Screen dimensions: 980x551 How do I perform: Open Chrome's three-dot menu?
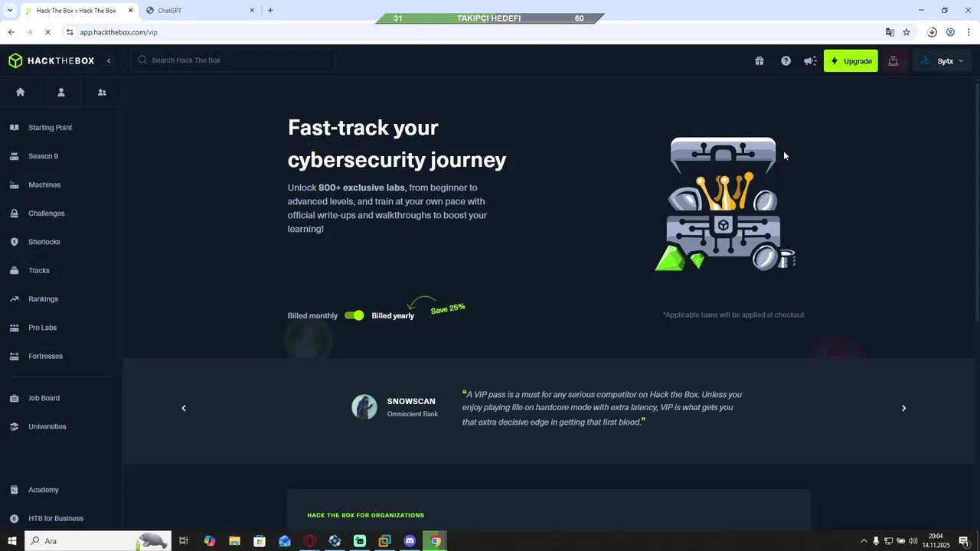(969, 32)
